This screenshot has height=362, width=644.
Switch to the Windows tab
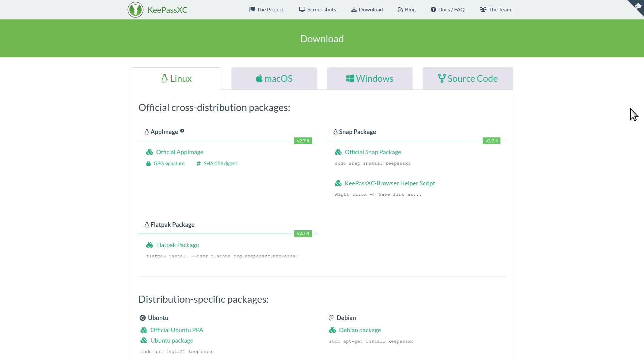point(370,78)
